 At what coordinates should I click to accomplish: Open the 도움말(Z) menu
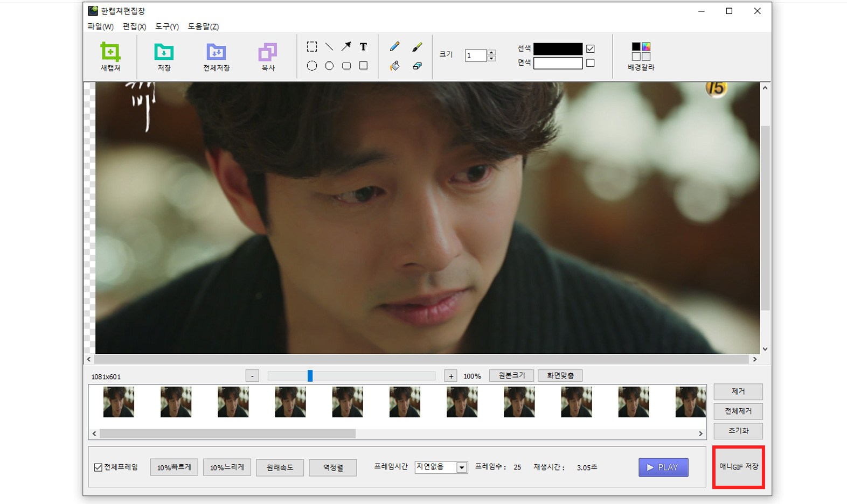(203, 26)
